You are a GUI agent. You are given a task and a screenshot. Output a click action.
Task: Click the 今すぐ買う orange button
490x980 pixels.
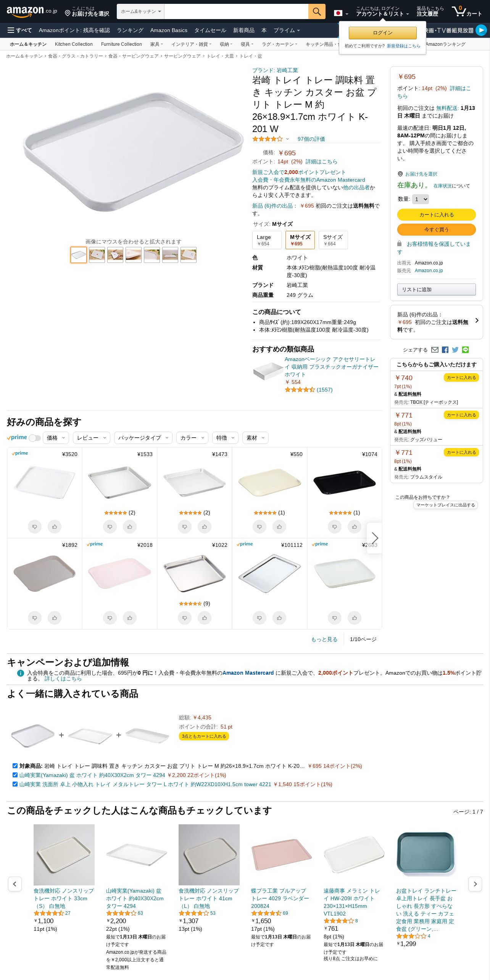coord(437,229)
